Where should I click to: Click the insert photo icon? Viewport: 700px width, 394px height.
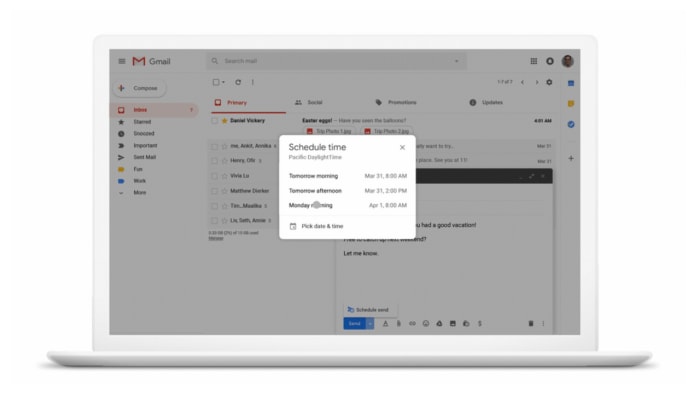click(x=453, y=323)
